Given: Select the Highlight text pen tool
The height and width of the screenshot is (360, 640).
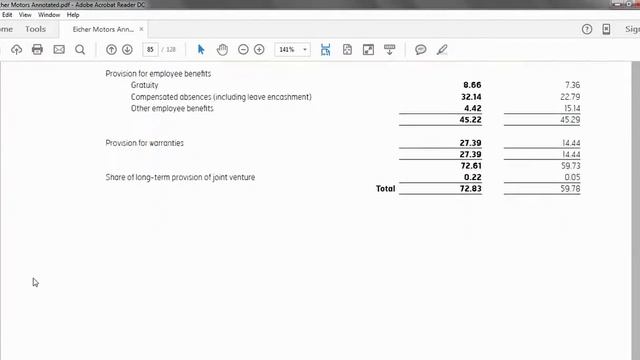Looking at the screenshot, I should point(442,50).
